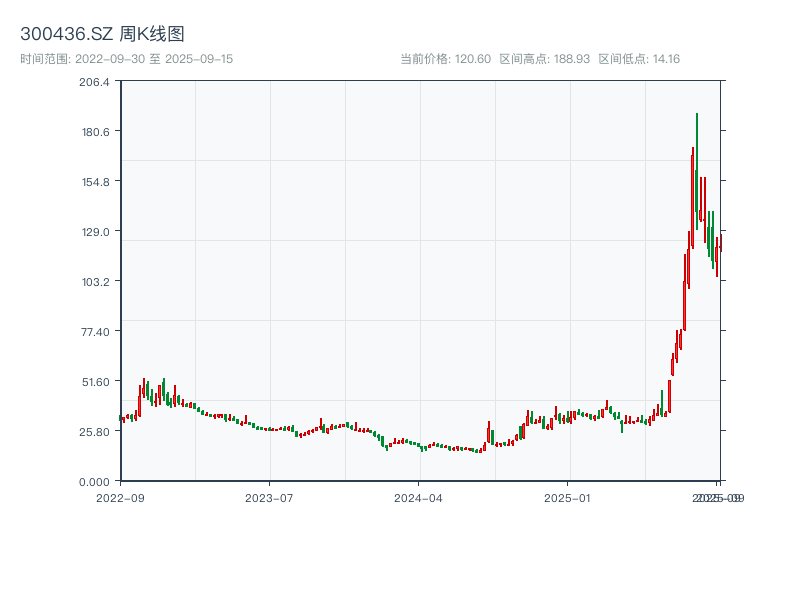800x600 pixels.
Task: Click the 2024-04 x-axis label
Action: [x=418, y=498]
